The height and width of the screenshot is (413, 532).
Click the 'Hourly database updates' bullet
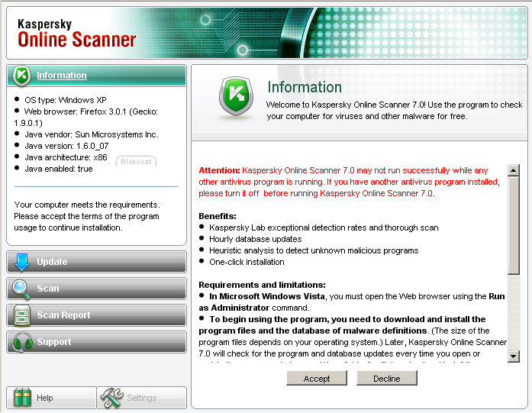255,239
